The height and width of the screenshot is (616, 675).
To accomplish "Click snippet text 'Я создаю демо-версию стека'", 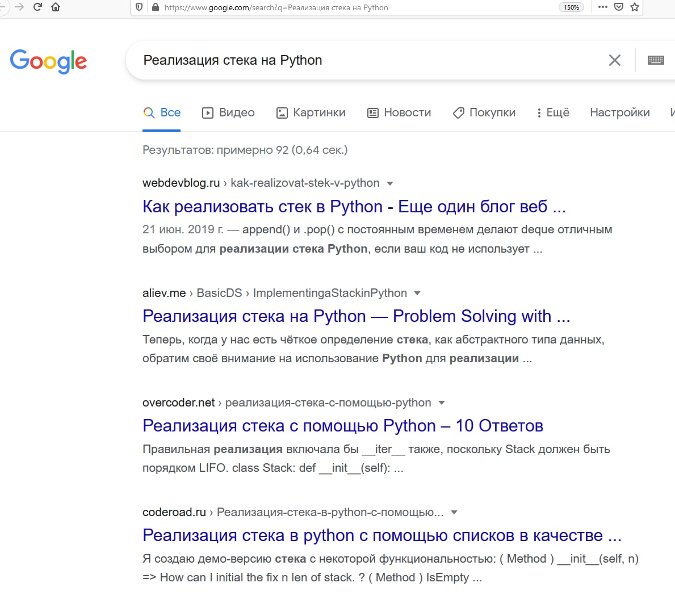I will pyautogui.click(x=224, y=559).
